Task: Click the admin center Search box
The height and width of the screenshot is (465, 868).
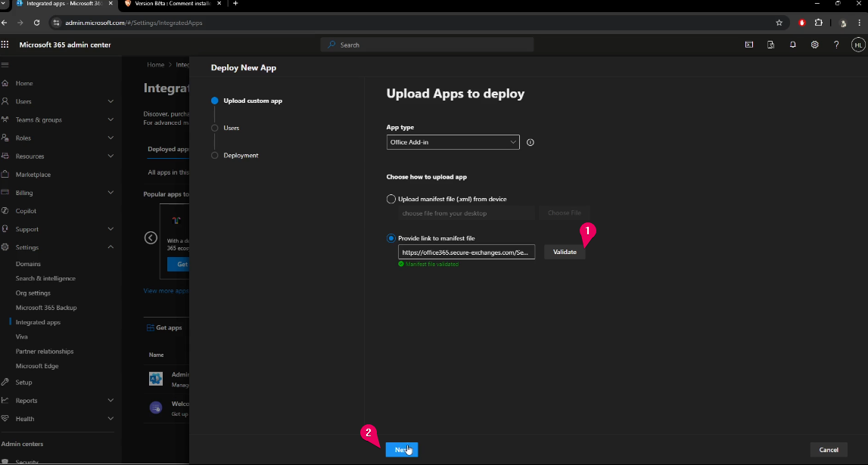Action: tap(427, 45)
